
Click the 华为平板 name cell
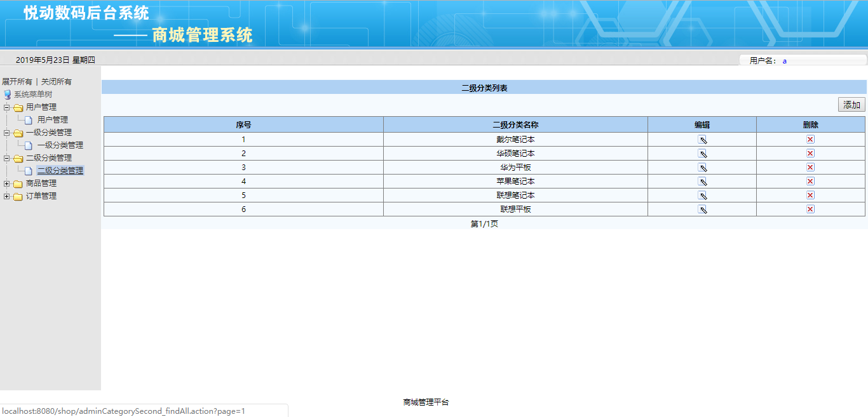(515, 168)
